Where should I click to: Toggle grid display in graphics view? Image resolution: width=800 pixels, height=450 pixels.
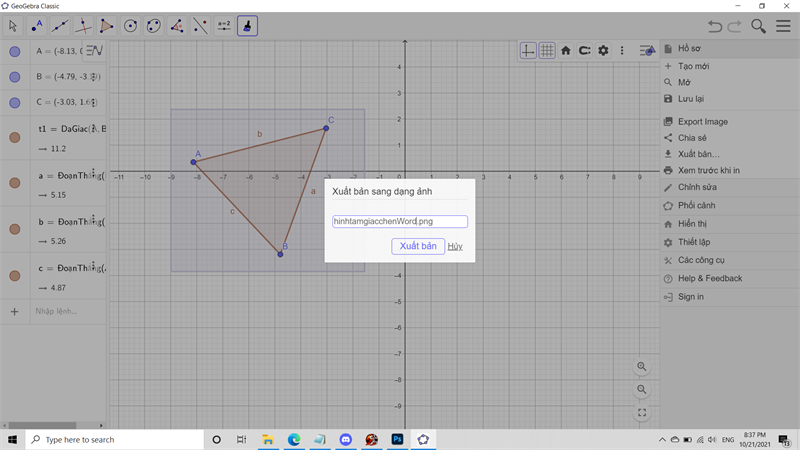click(547, 50)
